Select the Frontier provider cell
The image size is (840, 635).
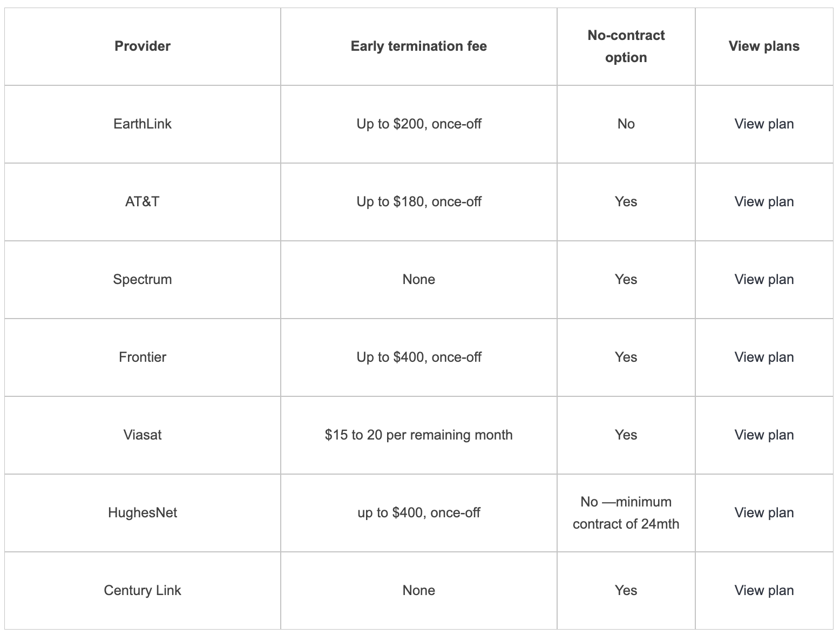click(143, 357)
